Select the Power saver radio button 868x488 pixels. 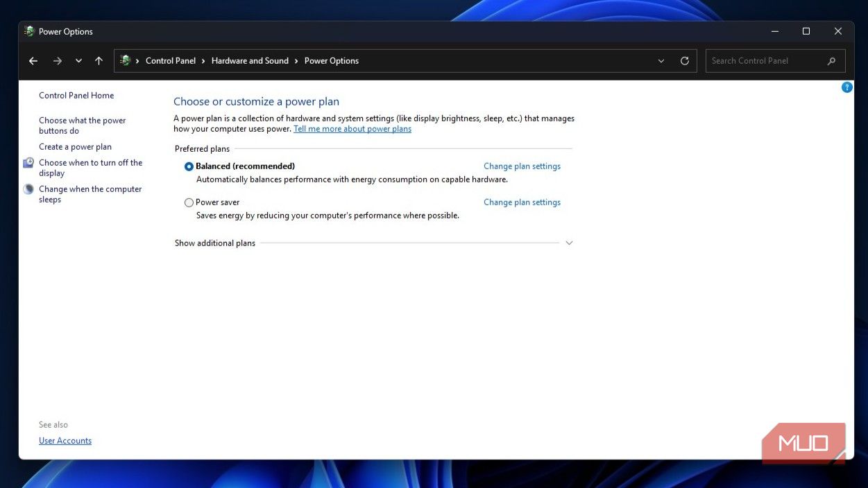tap(189, 202)
